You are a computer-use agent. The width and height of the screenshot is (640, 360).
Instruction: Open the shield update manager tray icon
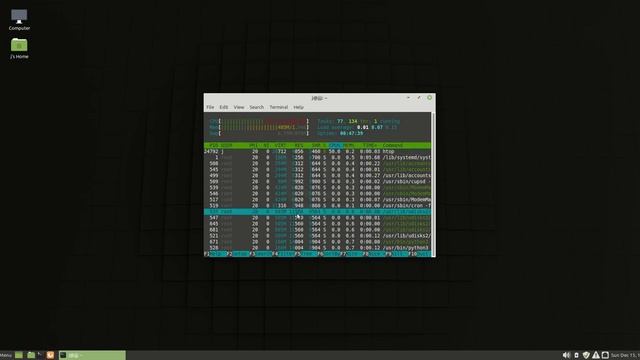pyautogui.click(x=586, y=355)
